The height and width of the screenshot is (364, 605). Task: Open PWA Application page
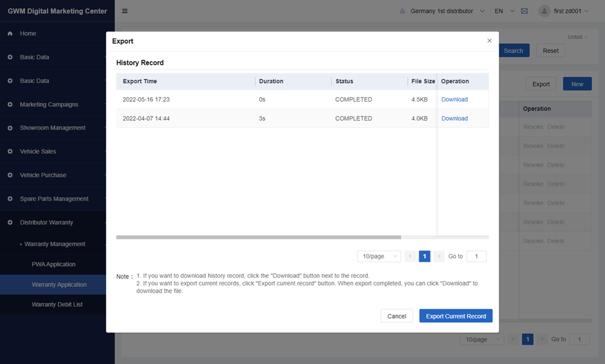click(53, 264)
